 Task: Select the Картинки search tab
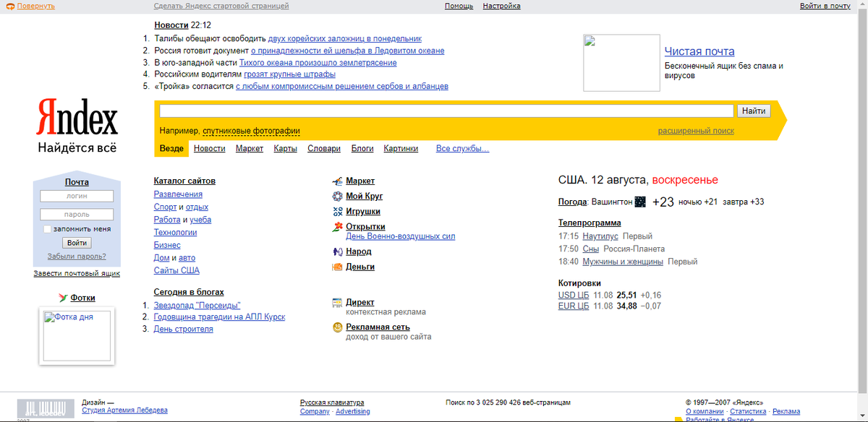401,149
